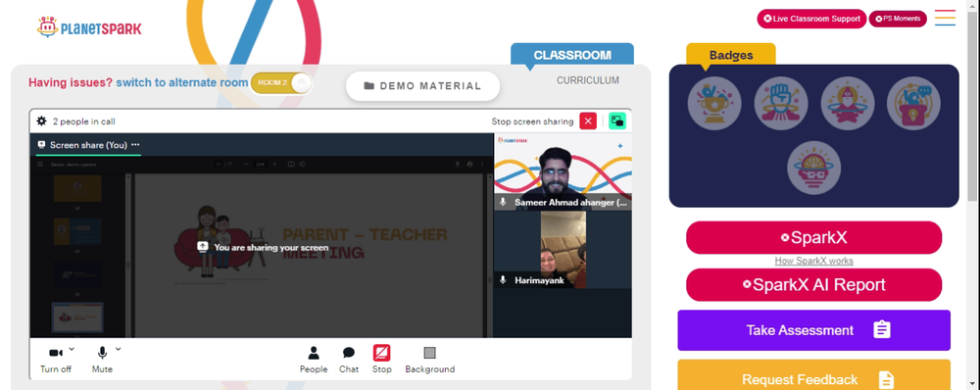
Task: Open the Chat panel
Action: [349, 360]
